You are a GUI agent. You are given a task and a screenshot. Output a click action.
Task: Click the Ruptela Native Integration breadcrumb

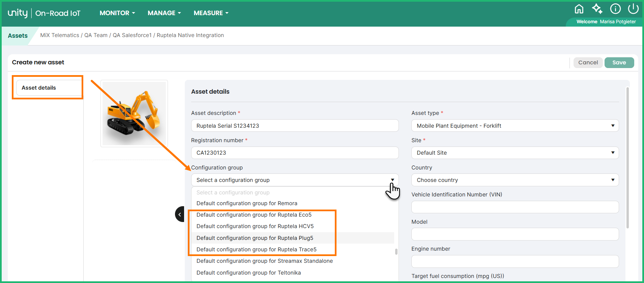coord(190,35)
